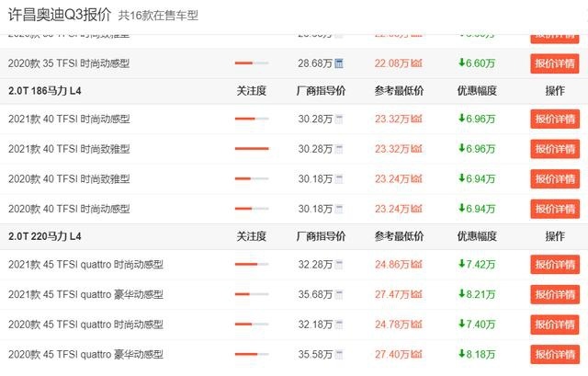Show price trend icon for 2021款 40 TFSI 时尚致雅型
This screenshot has width=588, height=376.
click(x=416, y=149)
